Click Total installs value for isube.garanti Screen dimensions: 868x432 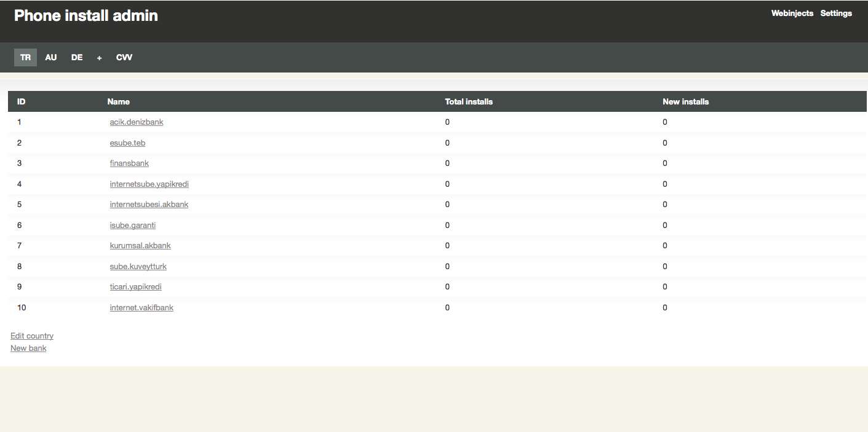click(x=447, y=225)
